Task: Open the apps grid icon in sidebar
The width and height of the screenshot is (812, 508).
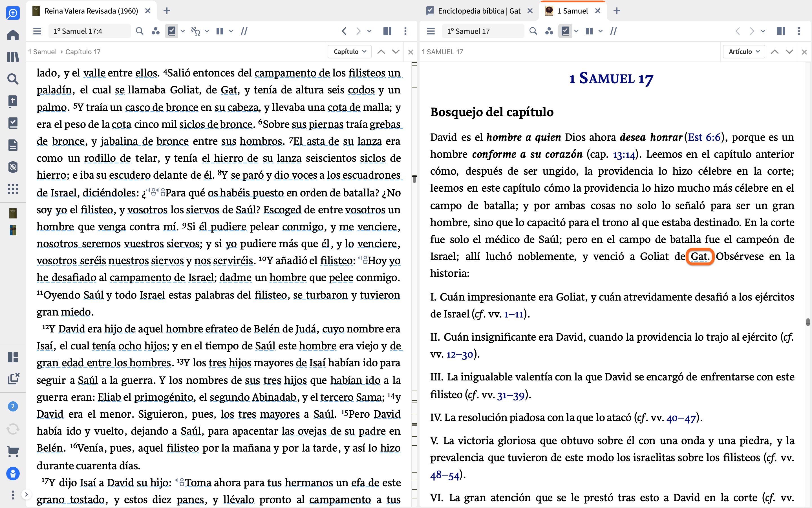Action: pos(13,189)
